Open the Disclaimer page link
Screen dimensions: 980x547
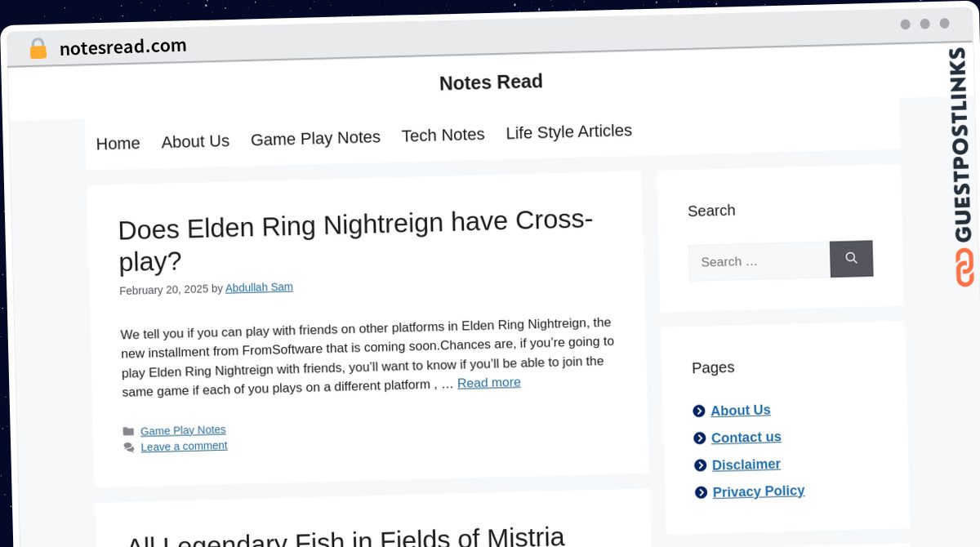coord(746,465)
